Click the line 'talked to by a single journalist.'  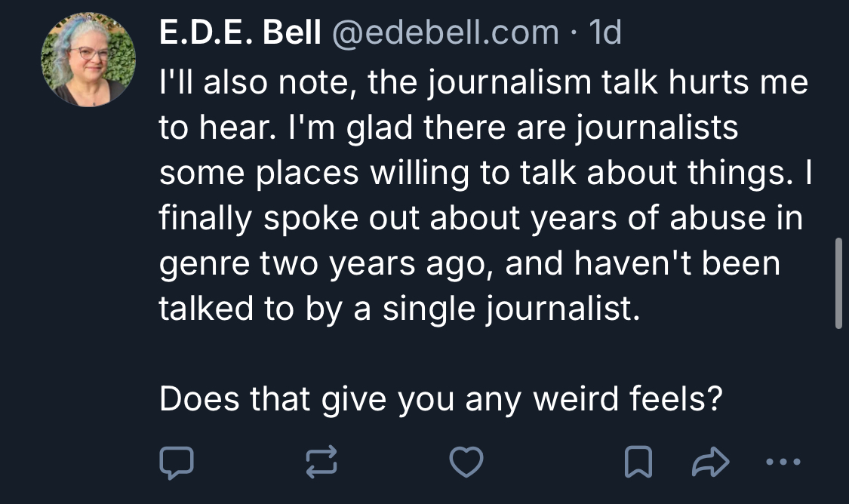[x=399, y=309]
